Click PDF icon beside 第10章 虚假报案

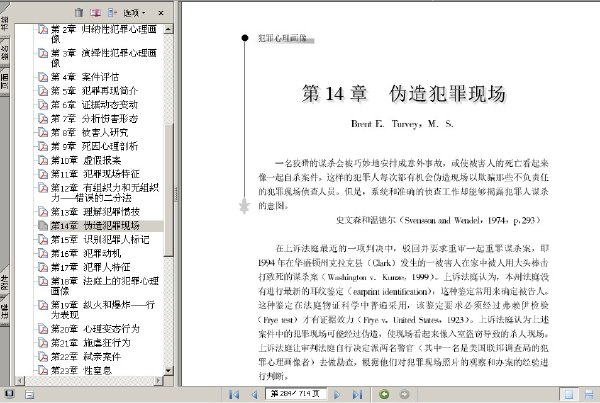[x=43, y=160]
